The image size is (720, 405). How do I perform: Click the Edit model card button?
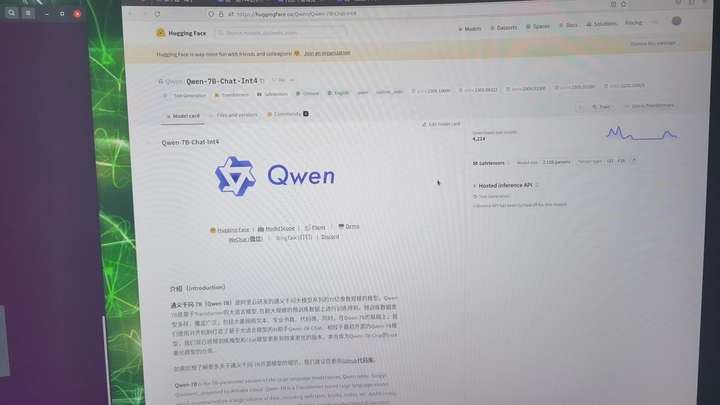click(x=441, y=124)
